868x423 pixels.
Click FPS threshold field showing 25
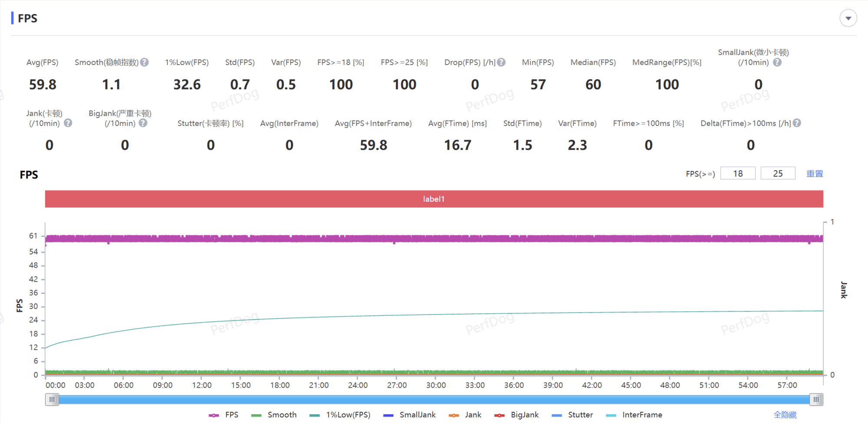coord(778,174)
